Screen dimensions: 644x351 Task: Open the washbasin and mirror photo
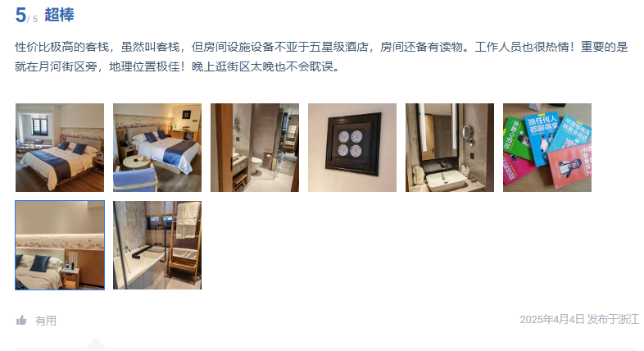[x=450, y=148]
